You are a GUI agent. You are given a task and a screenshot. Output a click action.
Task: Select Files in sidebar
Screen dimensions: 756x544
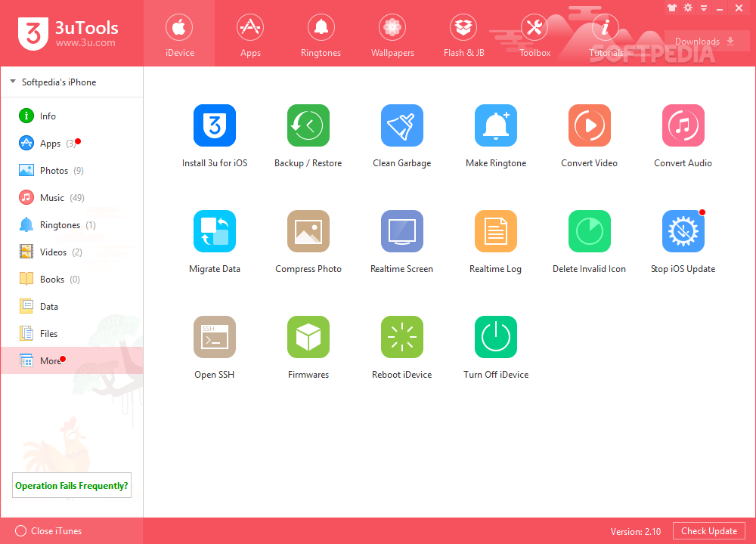tap(72, 333)
